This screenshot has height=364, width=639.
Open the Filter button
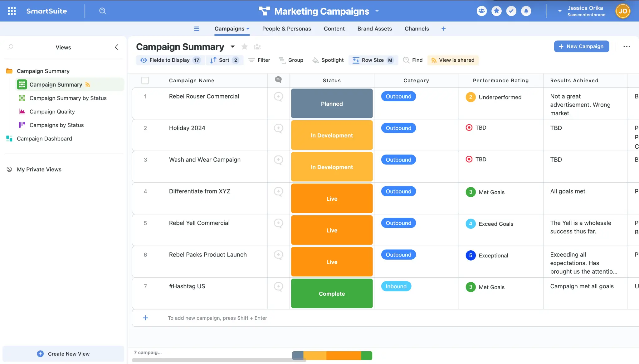(x=259, y=60)
